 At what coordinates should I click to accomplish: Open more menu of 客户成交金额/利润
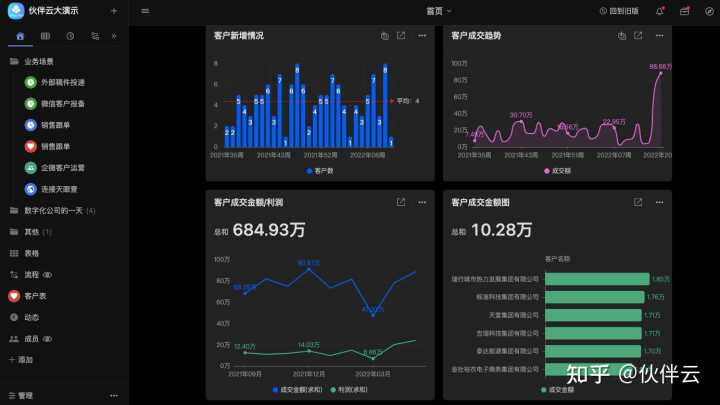point(422,202)
